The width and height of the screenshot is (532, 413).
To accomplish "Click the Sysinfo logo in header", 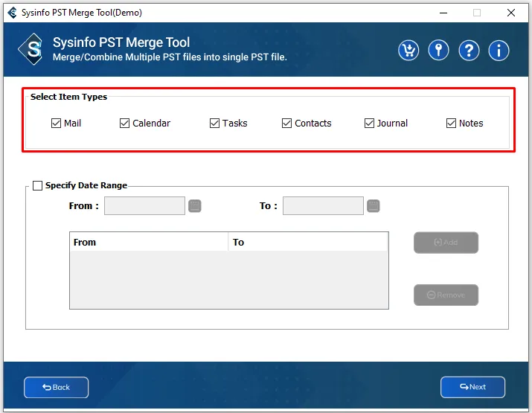I will 31,50.
